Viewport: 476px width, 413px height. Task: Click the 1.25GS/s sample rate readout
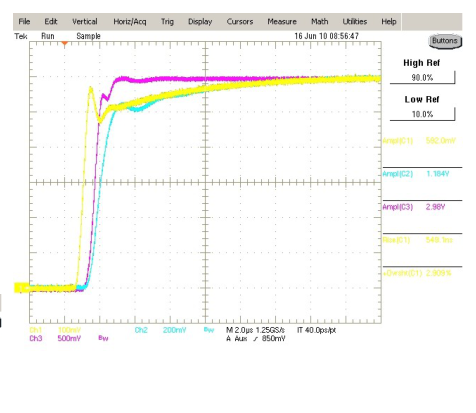[x=270, y=330]
